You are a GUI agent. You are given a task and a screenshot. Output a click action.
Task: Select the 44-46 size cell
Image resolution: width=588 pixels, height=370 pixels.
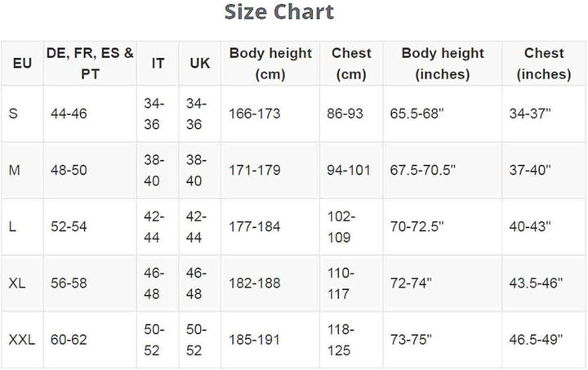tap(68, 114)
